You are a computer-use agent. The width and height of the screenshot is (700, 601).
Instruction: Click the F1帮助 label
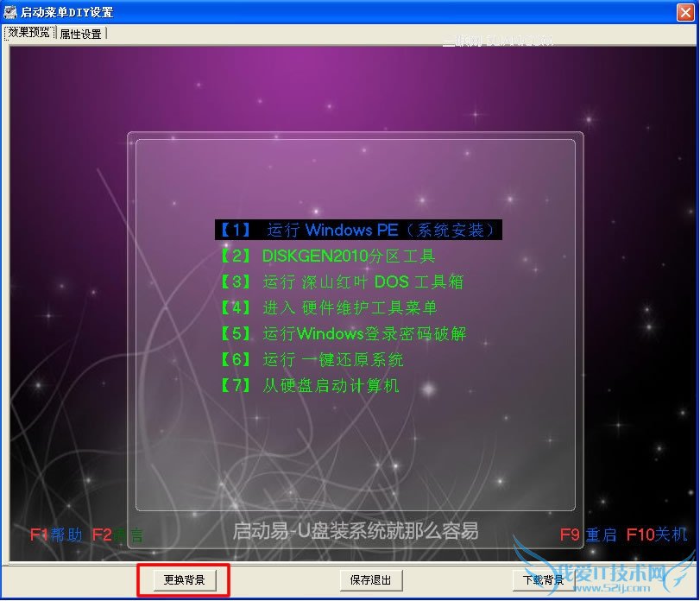[56, 535]
